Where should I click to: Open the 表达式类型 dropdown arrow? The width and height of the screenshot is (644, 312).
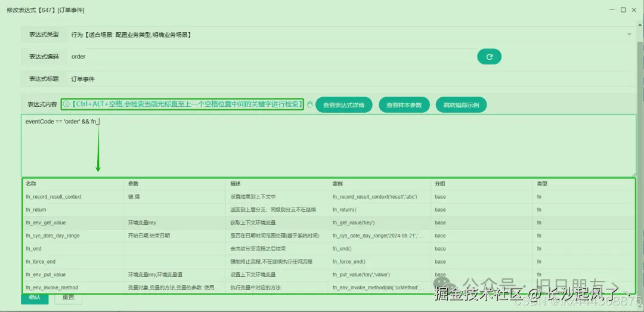click(629, 35)
